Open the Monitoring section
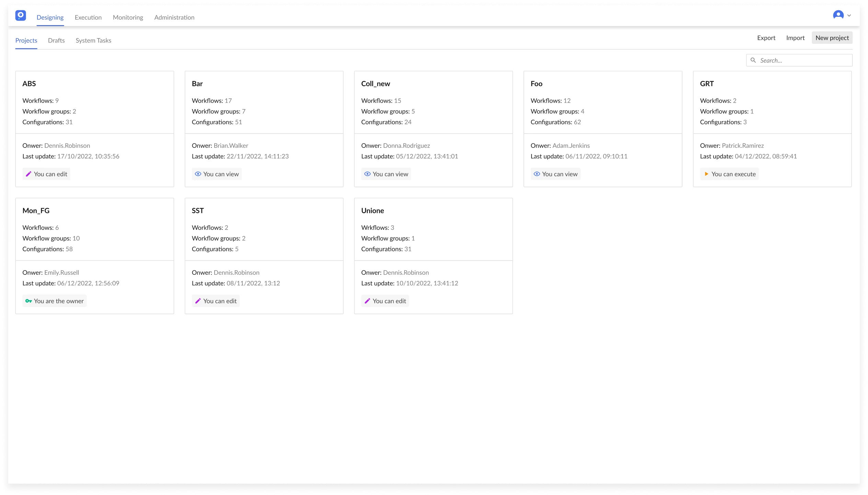868x495 pixels. pyautogui.click(x=128, y=17)
